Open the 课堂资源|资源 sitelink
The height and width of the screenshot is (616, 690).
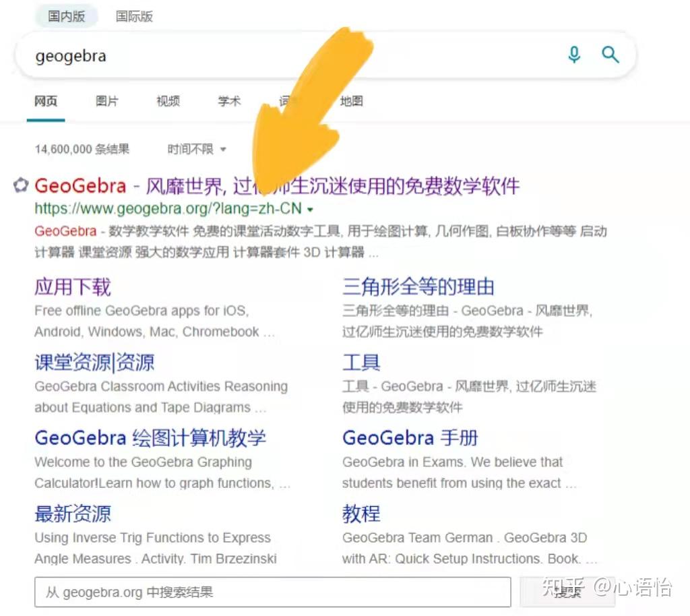[x=93, y=362]
